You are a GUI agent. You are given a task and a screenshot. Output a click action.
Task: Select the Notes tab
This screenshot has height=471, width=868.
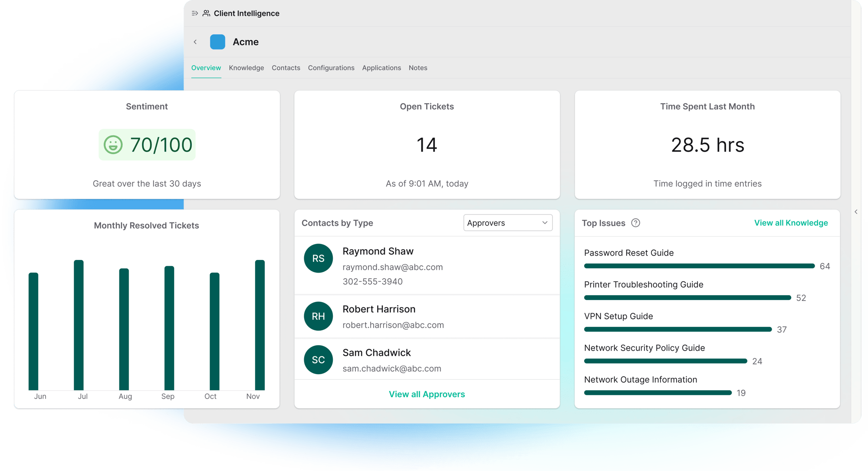coord(418,68)
